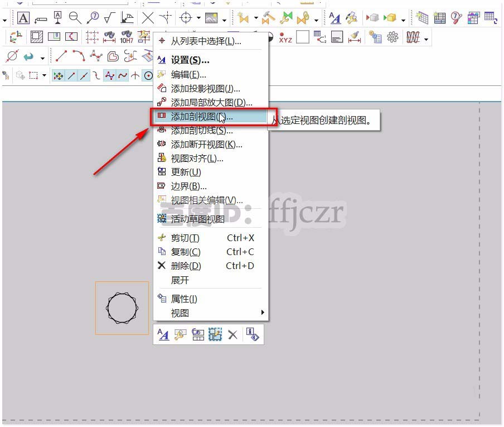Select 添加断开视图(K)... menu entry

click(211, 145)
